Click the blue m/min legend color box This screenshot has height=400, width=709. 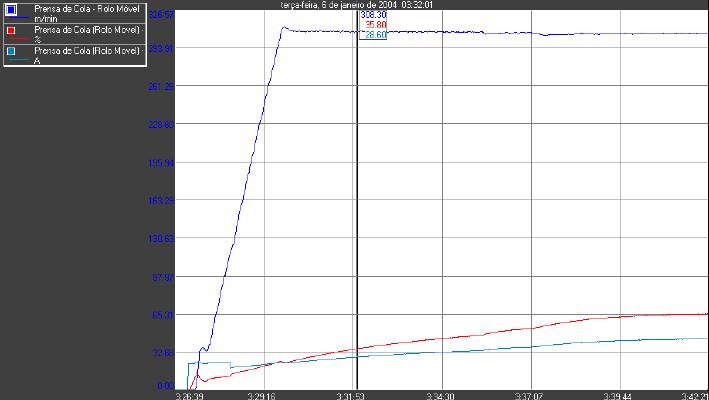pos(11,11)
